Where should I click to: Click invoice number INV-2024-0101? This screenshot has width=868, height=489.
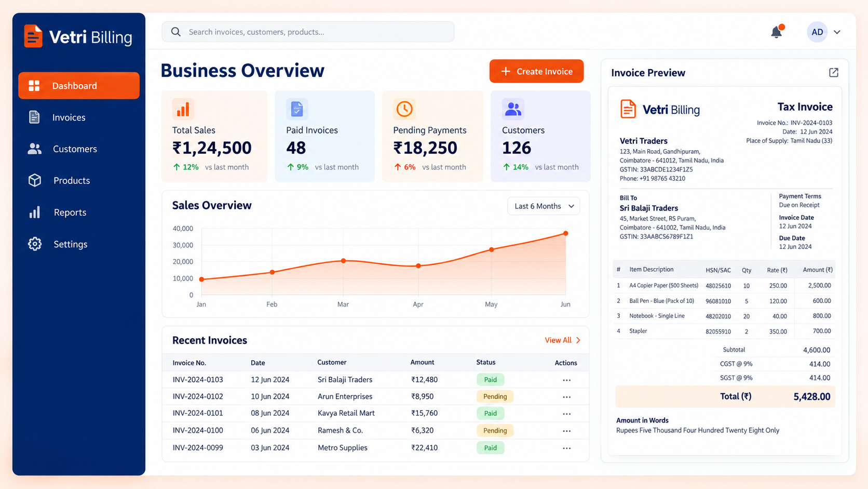point(198,413)
